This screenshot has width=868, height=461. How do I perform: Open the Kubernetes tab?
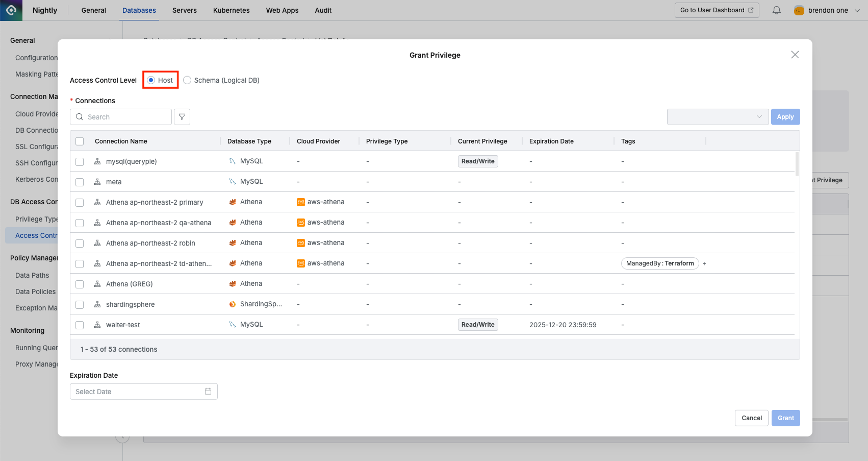click(x=231, y=10)
